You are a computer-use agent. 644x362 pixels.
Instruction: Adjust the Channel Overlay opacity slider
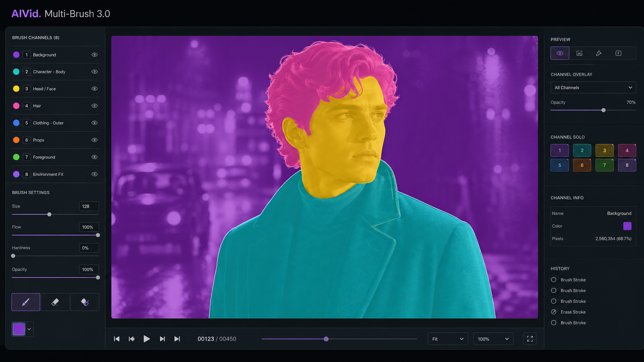point(593,110)
